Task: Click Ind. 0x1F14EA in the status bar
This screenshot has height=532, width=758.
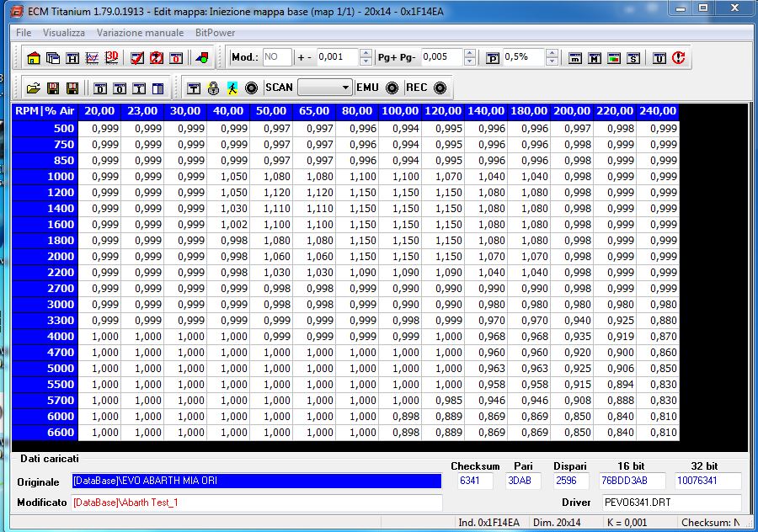Action: pyautogui.click(x=488, y=523)
